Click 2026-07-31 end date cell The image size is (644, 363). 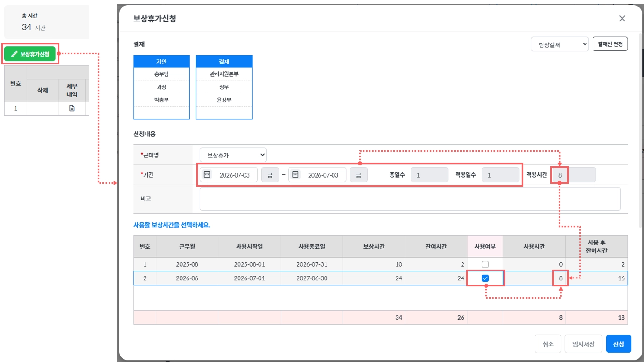(x=312, y=264)
